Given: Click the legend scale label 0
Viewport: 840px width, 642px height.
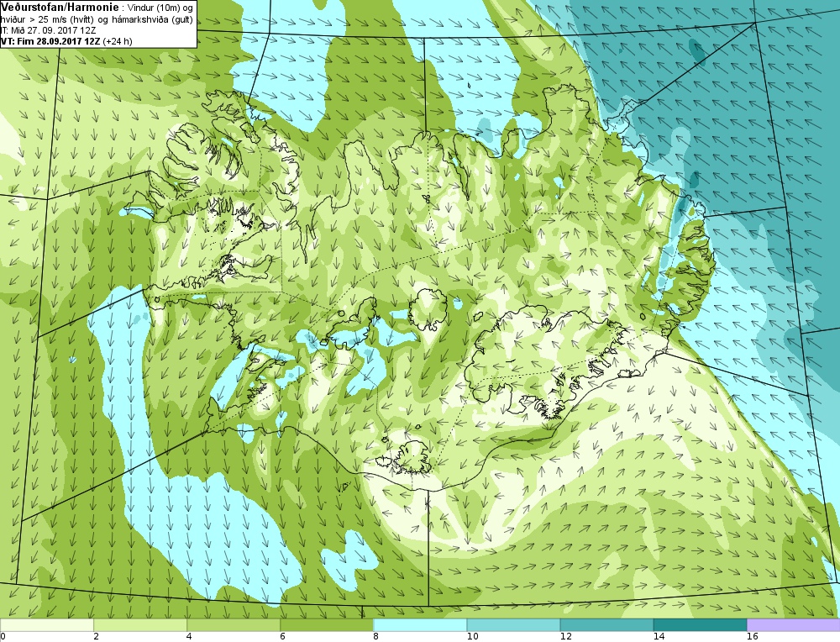Looking at the screenshot, I should 3,637.
